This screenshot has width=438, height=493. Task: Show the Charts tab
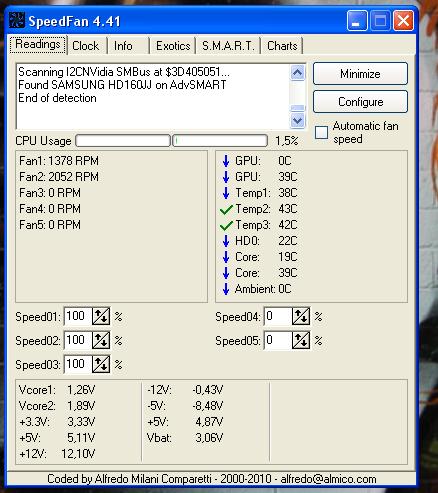[x=282, y=46]
